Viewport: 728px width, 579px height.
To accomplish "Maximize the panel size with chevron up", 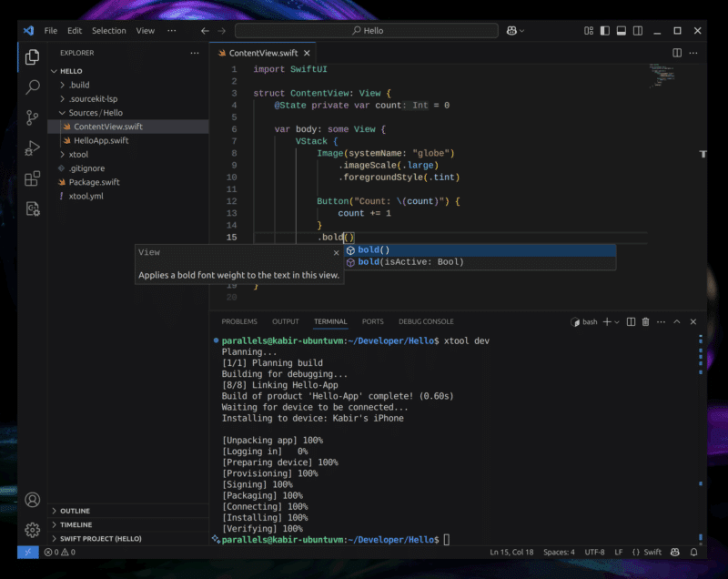I will [677, 321].
